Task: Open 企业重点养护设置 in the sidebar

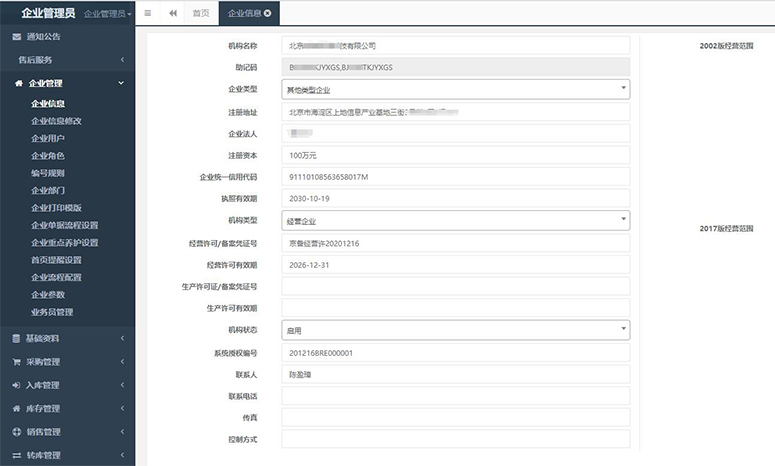Action: click(65, 243)
